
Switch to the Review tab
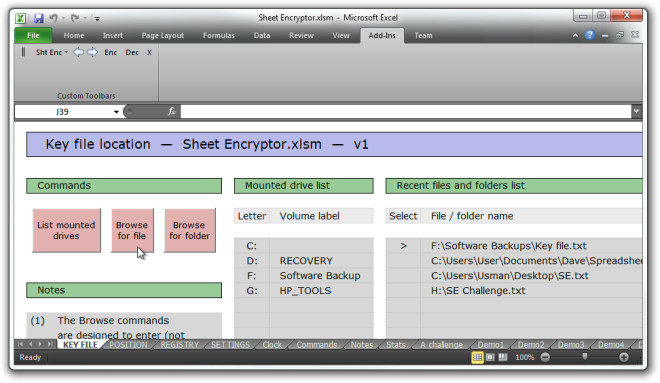point(301,35)
